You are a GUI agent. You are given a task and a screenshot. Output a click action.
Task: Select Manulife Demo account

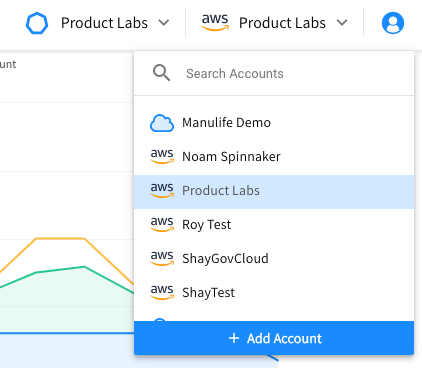(274, 123)
